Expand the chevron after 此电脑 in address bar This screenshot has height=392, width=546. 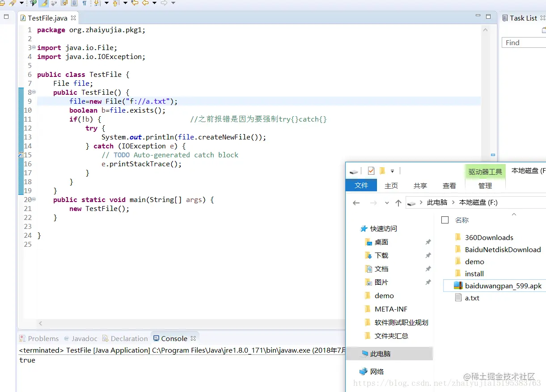point(453,202)
